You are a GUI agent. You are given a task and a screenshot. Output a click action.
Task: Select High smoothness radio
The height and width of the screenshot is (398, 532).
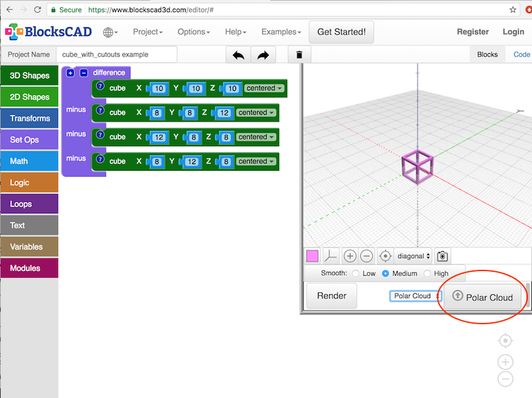click(427, 273)
